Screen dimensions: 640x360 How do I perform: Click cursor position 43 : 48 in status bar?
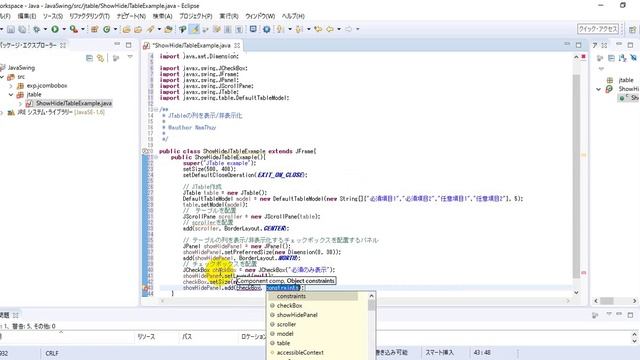point(482,352)
